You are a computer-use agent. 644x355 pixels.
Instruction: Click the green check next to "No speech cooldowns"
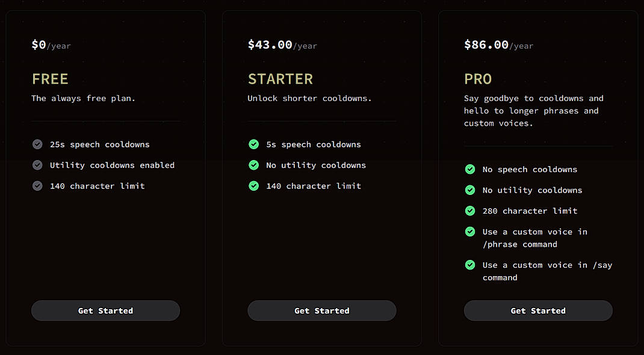tap(470, 169)
